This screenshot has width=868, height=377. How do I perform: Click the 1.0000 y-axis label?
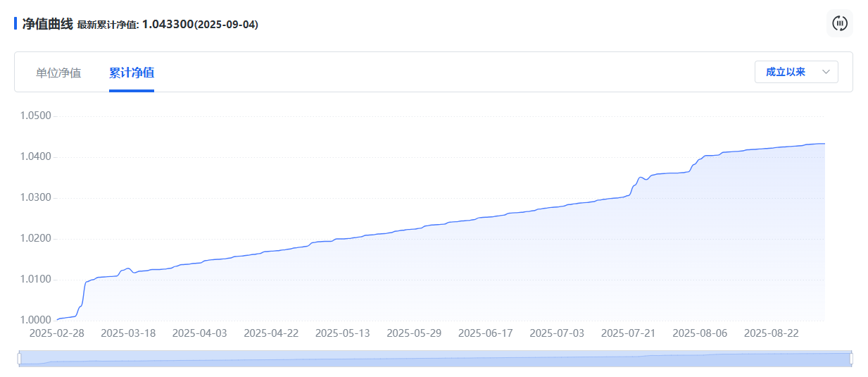coord(35,321)
